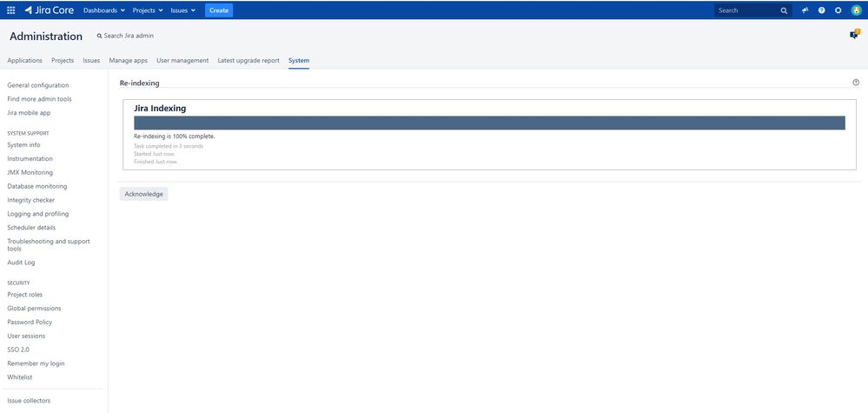The image size is (868, 413).
Task: Open the user profile avatar
Action: pyautogui.click(x=856, y=10)
